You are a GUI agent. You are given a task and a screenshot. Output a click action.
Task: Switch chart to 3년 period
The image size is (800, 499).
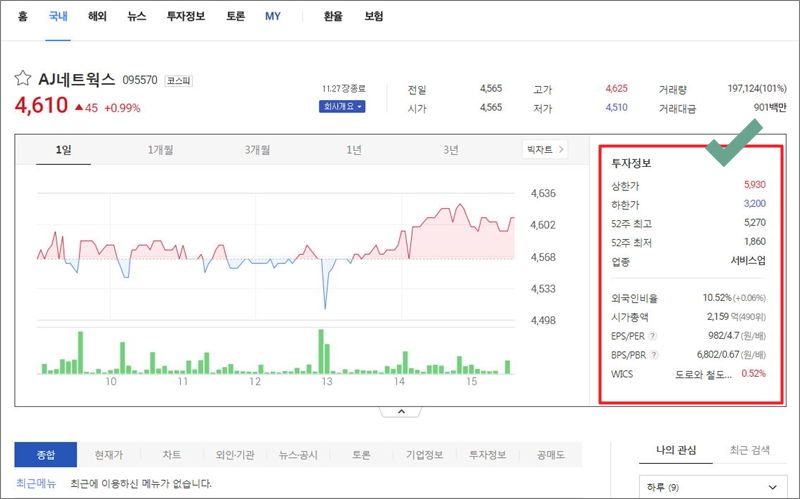tap(451, 150)
